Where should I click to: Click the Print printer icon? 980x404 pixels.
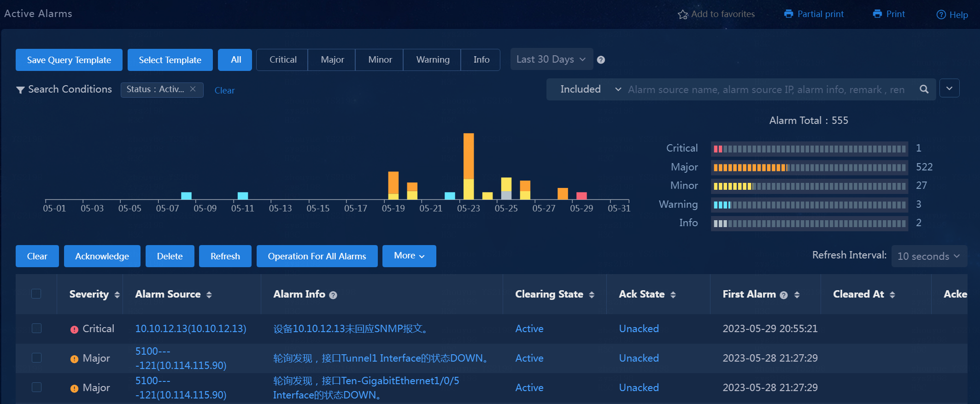[877, 14]
